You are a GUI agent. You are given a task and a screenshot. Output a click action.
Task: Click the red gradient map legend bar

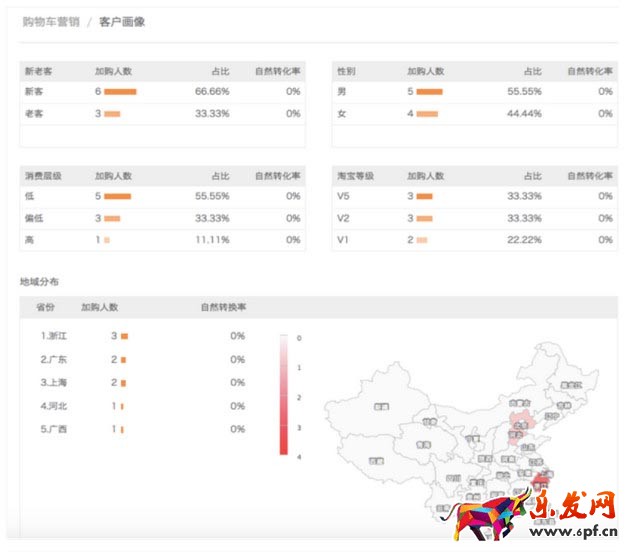(284, 394)
